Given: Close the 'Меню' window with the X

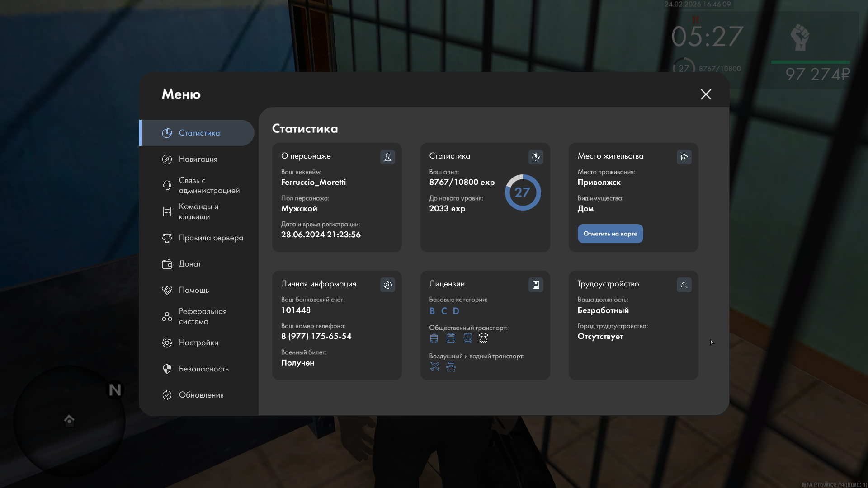Looking at the screenshot, I should pyautogui.click(x=706, y=94).
